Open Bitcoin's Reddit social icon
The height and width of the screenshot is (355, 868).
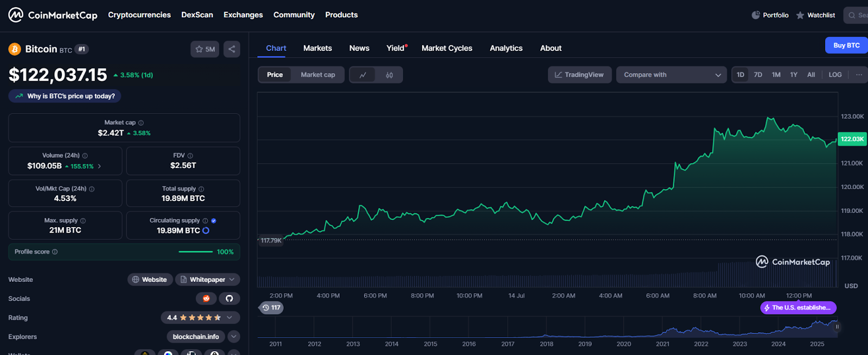(x=206, y=299)
